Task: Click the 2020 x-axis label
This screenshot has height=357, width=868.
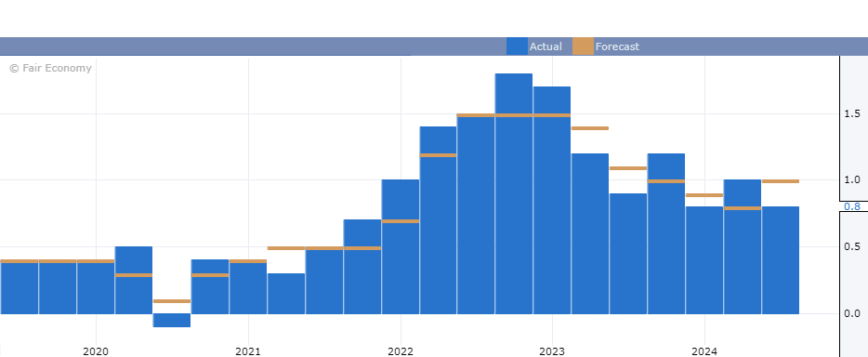Action: (x=97, y=350)
